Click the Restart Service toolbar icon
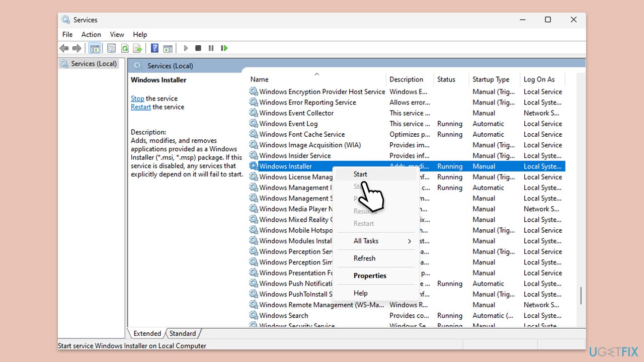This screenshot has height=362, width=644. pos(224,48)
